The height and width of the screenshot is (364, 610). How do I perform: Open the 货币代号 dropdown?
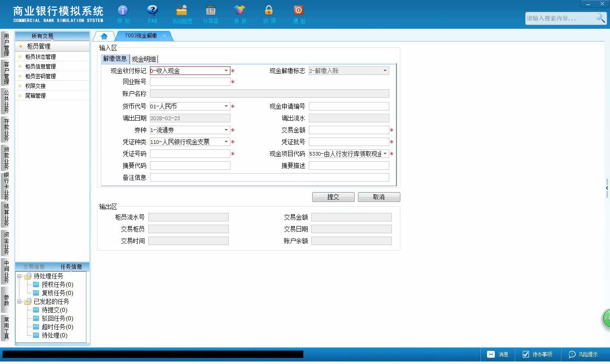[x=226, y=106]
